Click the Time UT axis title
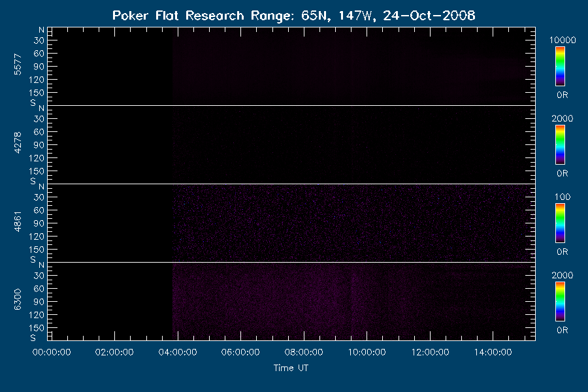 tap(291, 368)
